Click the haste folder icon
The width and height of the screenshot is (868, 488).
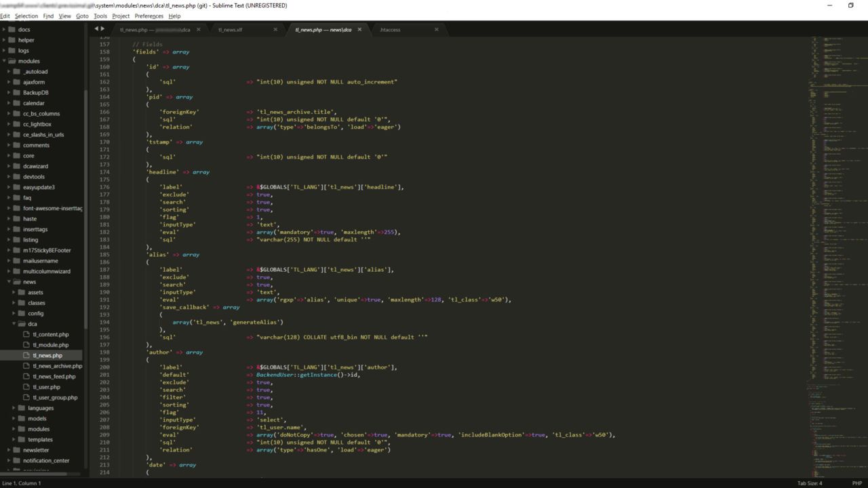(x=17, y=218)
